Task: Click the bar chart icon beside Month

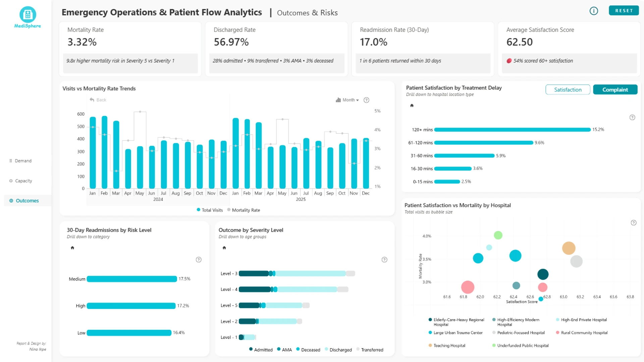Action: point(338,100)
